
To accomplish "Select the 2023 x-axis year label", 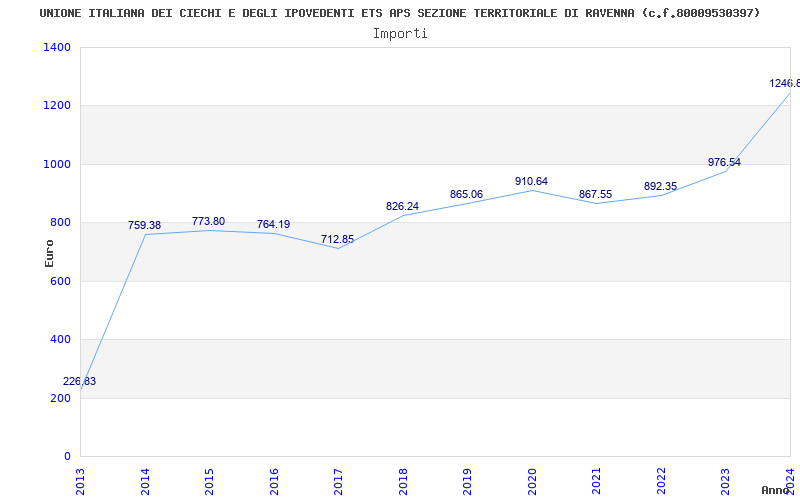I will point(726,482).
